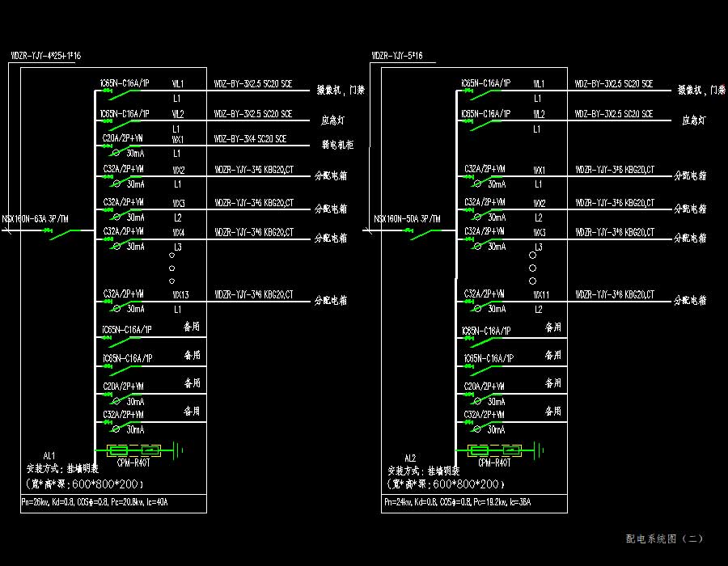This screenshot has width=728, height=566.
Task: Select the "WDZR-YJY-4*25+1*16" incoming cable label
Action: click(45, 56)
